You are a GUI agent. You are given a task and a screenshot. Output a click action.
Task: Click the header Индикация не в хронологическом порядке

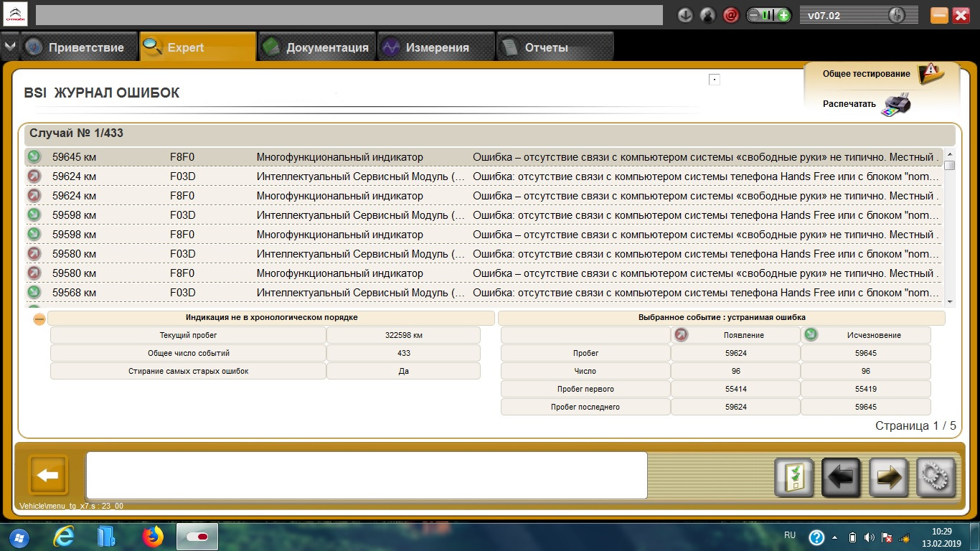pos(271,318)
